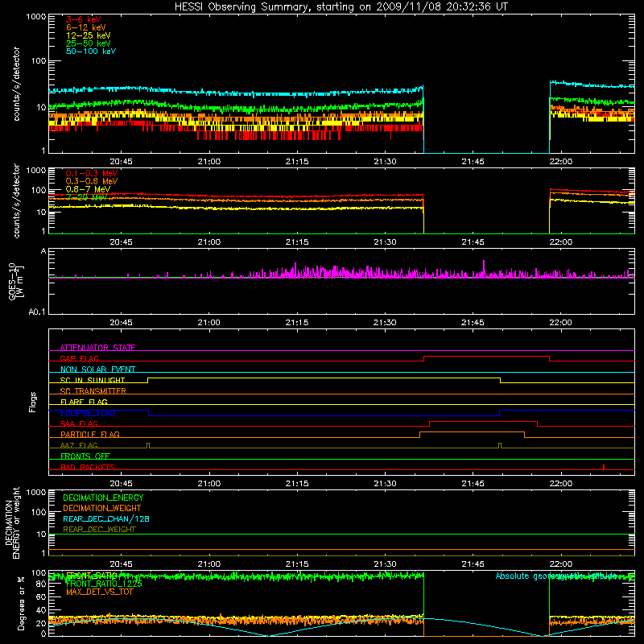The width and height of the screenshot is (644, 644).
Task: Click the GOES-10 W m-2 axis label
Action: [x=15, y=283]
